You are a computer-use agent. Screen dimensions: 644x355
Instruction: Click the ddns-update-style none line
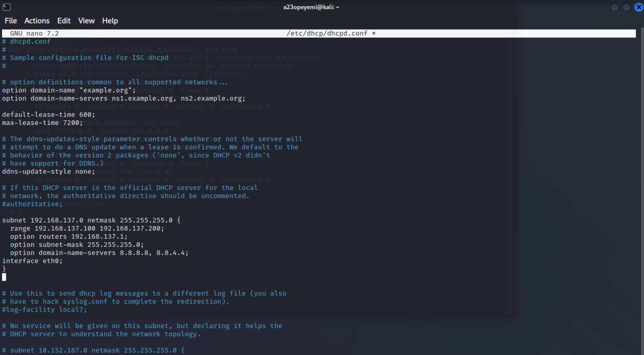pyautogui.click(x=48, y=171)
